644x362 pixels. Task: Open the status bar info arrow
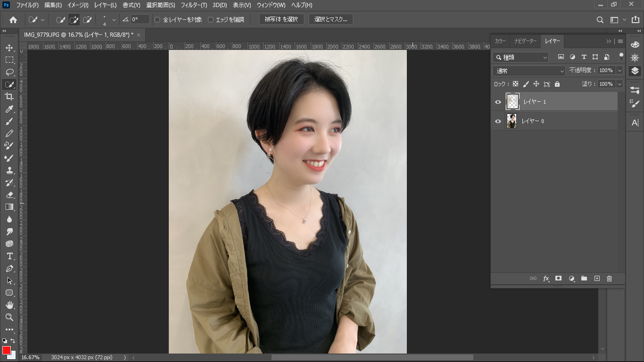click(125, 357)
